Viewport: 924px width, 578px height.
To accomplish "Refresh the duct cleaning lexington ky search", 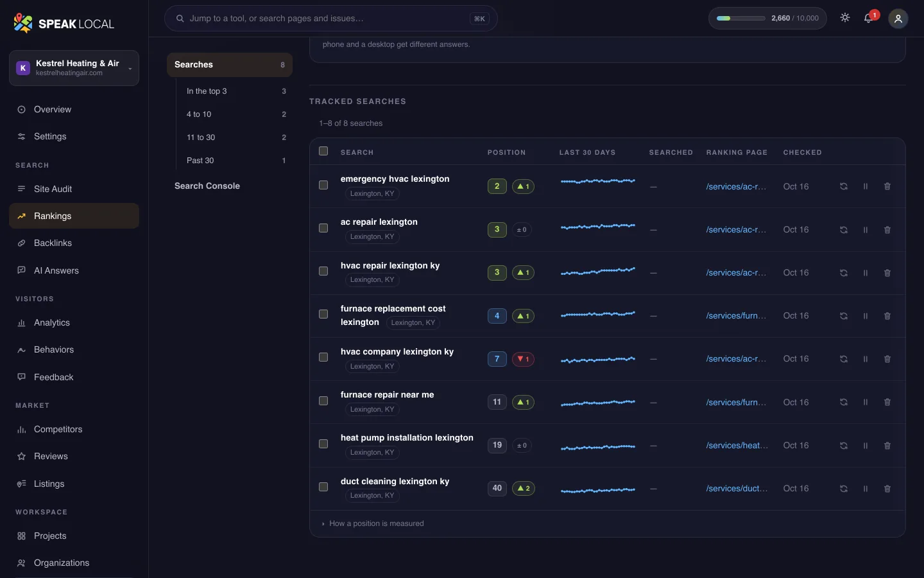I will 844,488.
